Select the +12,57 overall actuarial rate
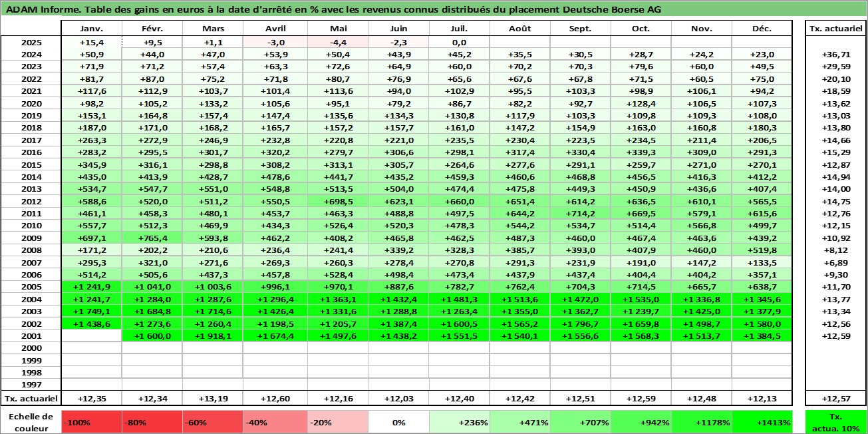Viewport: 868px width, 434px height. [x=835, y=399]
